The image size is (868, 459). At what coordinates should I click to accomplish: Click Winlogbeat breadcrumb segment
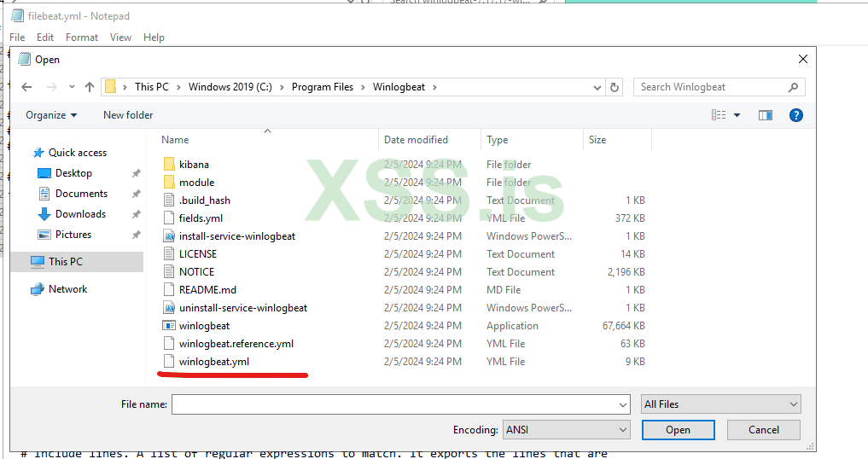(x=399, y=87)
